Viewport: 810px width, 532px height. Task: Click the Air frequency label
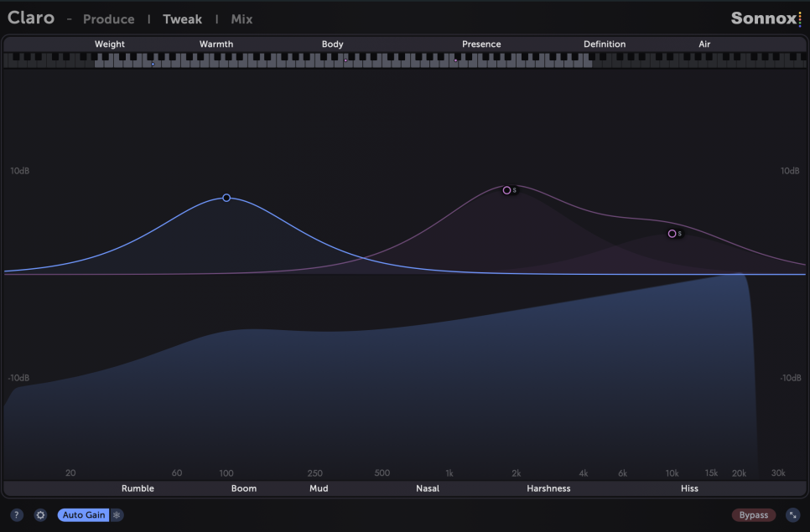tap(704, 44)
